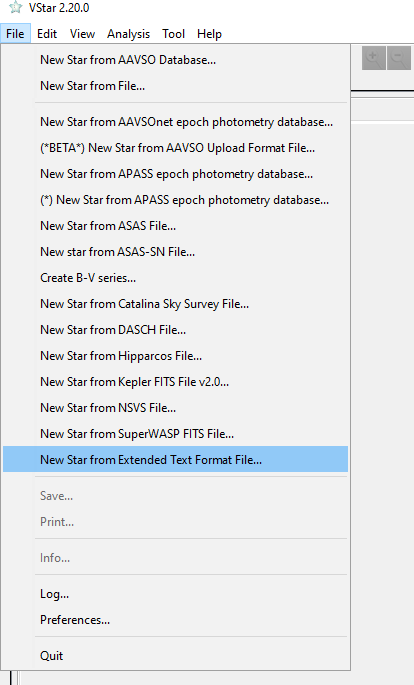Click the zoom in magnifier icon
414x685 pixels.
[x=374, y=58]
